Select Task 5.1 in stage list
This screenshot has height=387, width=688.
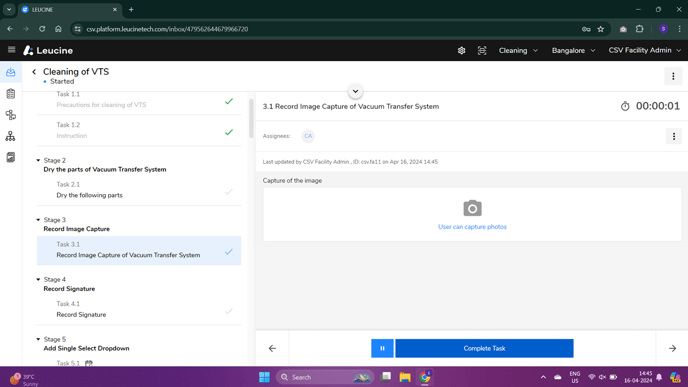tap(139, 362)
